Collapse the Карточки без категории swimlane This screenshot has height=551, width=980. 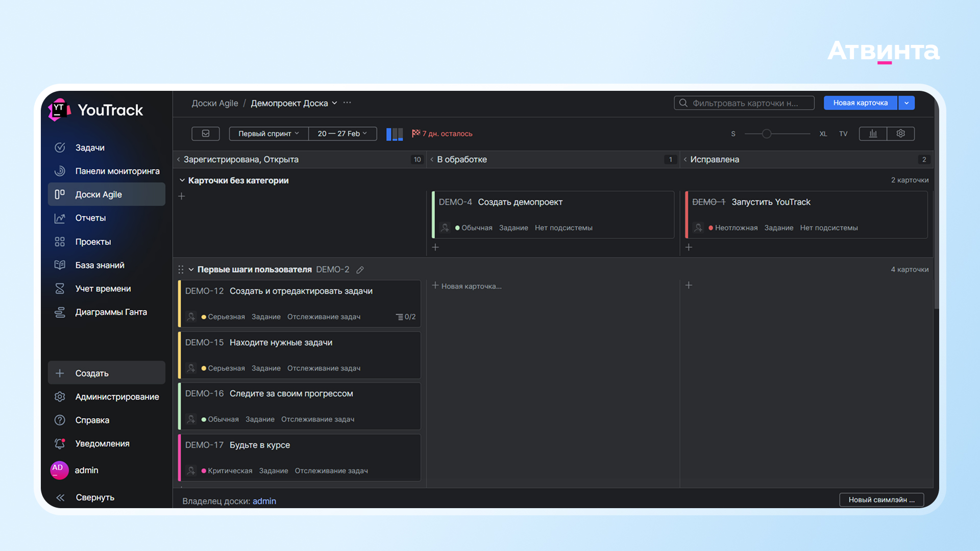point(182,181)
